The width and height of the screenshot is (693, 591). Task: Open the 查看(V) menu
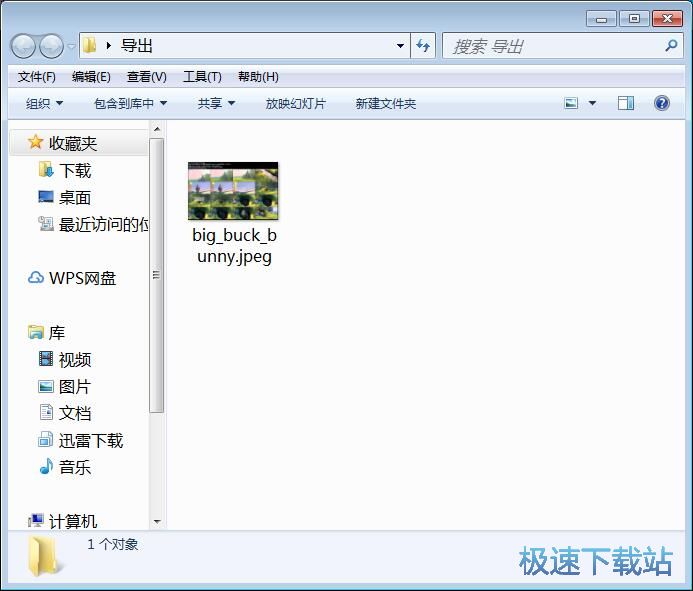[x=146, y=77]
